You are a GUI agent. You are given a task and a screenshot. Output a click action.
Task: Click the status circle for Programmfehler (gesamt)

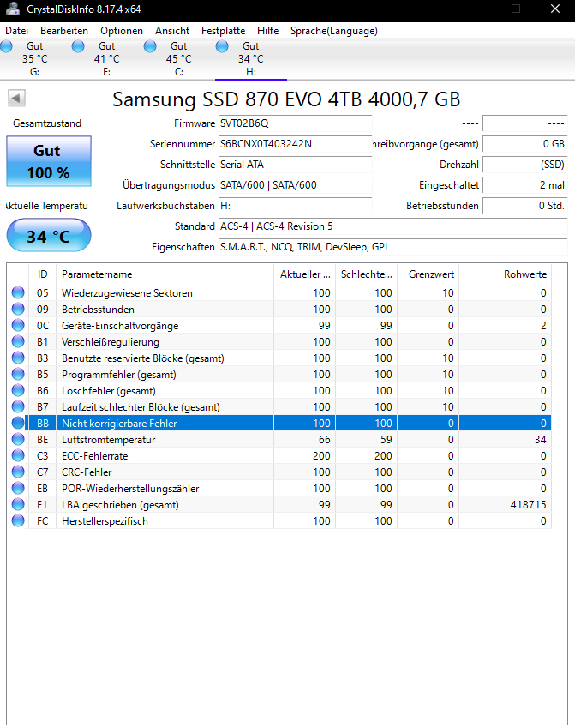18,374
